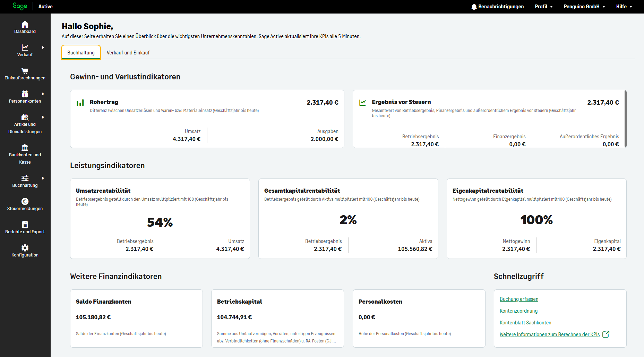
Task: Open the Dashboard home icon
Action: coord(25,25)
